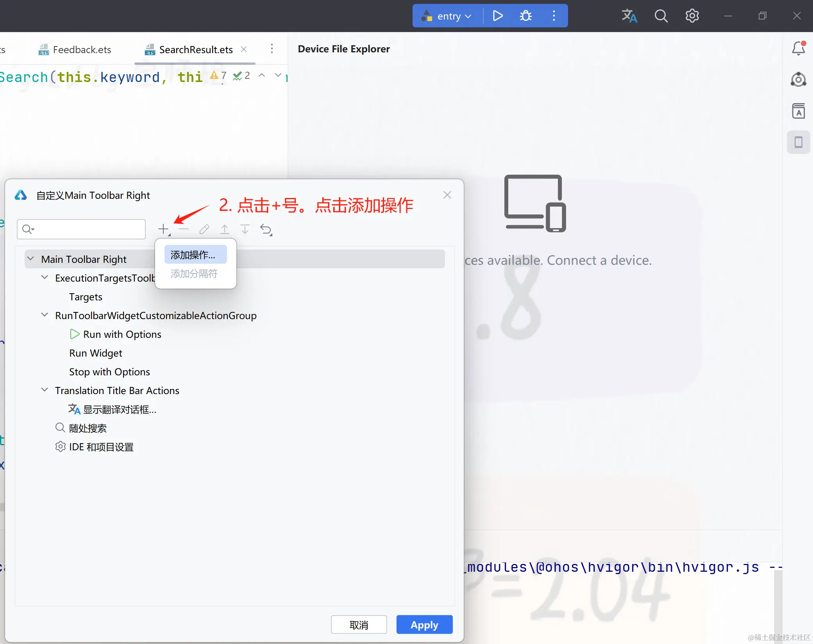
Task: Open Device File Explorer sidebar phone icon
Action: click(798, 142)
